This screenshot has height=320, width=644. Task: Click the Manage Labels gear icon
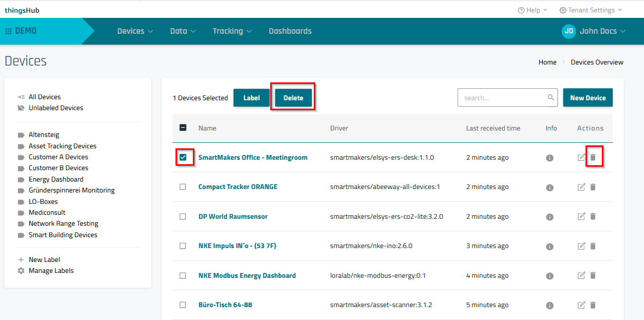[x=21, y=271]
